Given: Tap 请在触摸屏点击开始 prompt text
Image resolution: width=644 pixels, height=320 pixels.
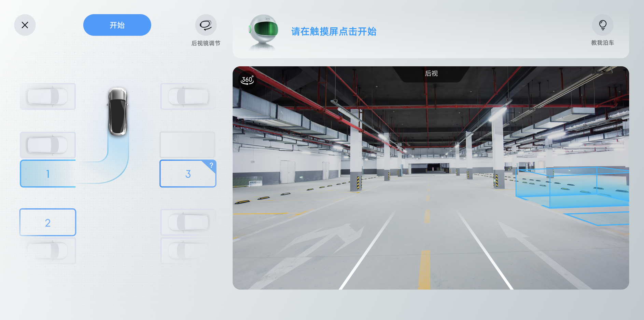Looking at the screenshot, I should tap(334, 31).
